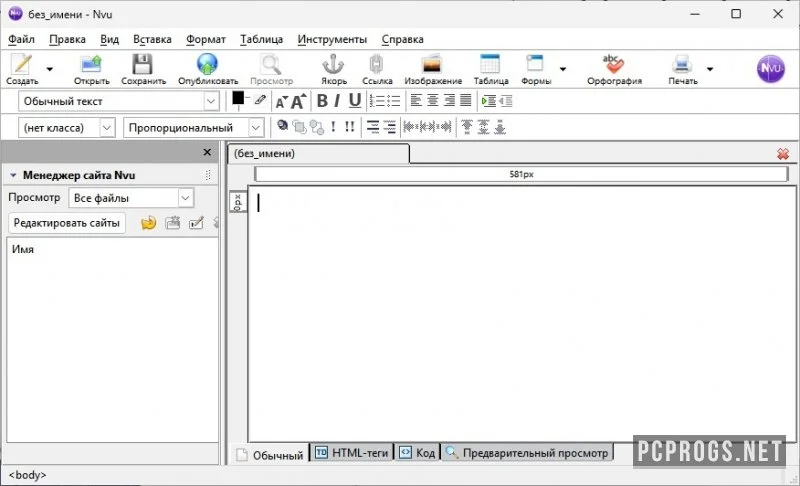Click the bring to front icon
Image resolution: width=800 pixels, height=486 pixels.
click(x=299, y=127)
